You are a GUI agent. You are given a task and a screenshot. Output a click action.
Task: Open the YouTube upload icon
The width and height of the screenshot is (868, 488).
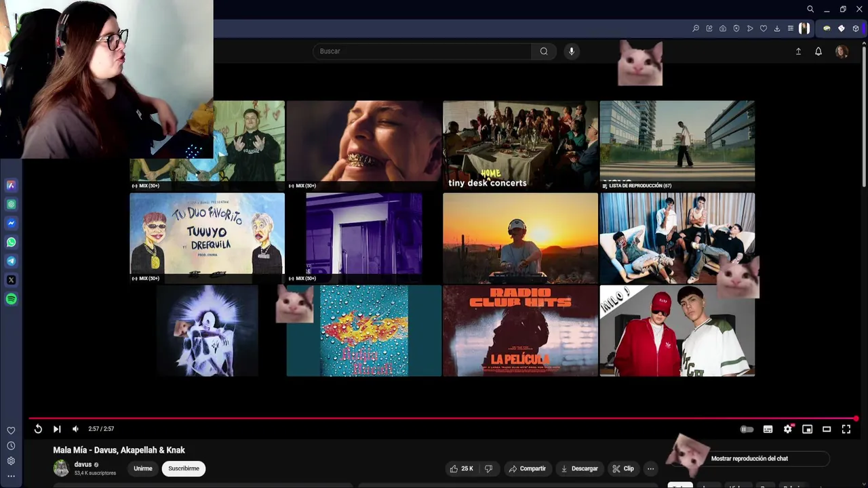pyautogui.click(x=798, y=52)
